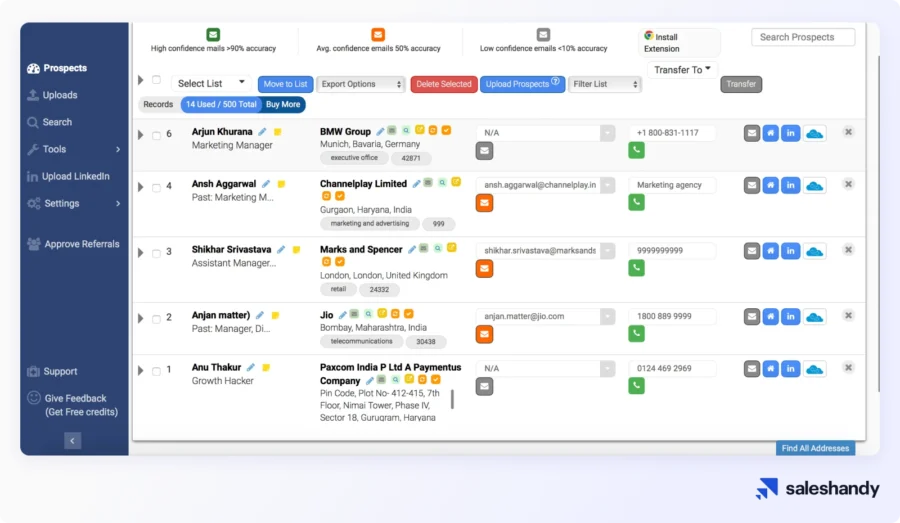The width and height of the screenshot is (900, 523).
Task: Click the orange mail icon under shikhar.srivastava email
Action: pos(484,269)
